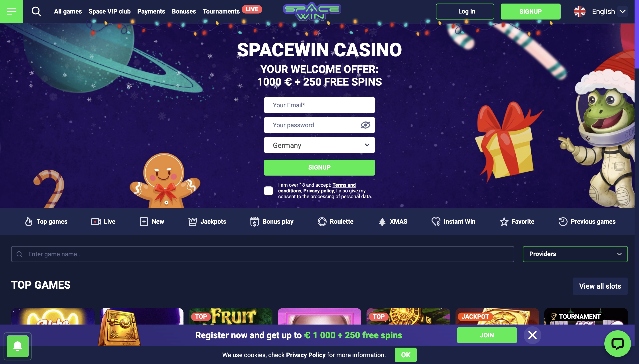Image resolution: width=639 pixels, height=364 pixels.
Task: Click the SpaceWin logo
Action: pyautogui.click(x=312, y=12)
